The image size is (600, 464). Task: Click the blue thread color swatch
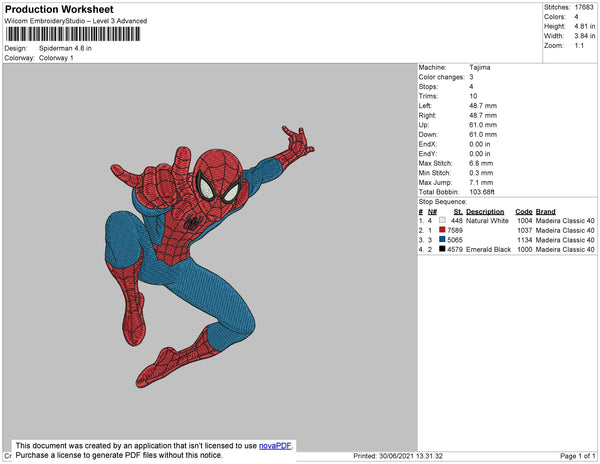pyautogui.click(x=442, y=239)
